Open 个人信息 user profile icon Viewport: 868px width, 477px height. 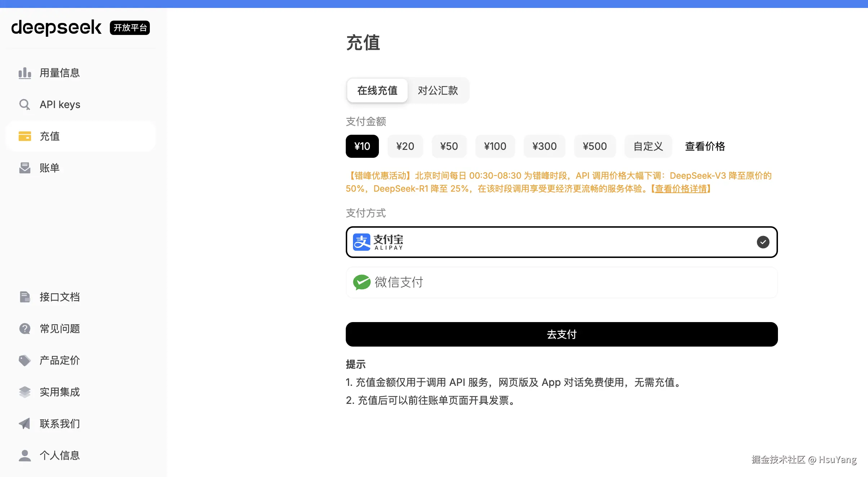24,455
